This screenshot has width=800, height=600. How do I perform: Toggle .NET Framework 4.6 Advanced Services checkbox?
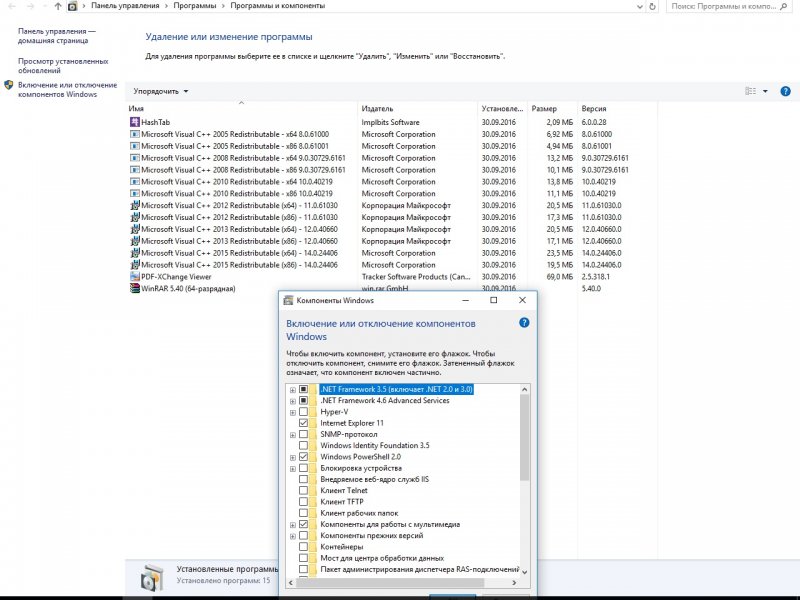(304, 401)
